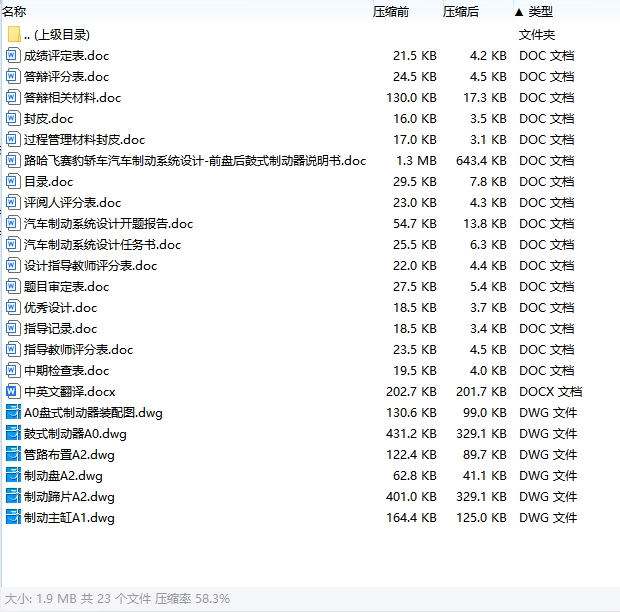Select the file name 答辩相关材料.doc

pos(72,98)
